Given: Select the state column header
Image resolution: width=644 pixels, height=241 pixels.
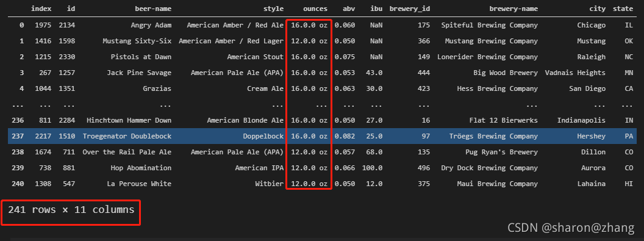Looking at the screenshot, I should tap(623, 8).
